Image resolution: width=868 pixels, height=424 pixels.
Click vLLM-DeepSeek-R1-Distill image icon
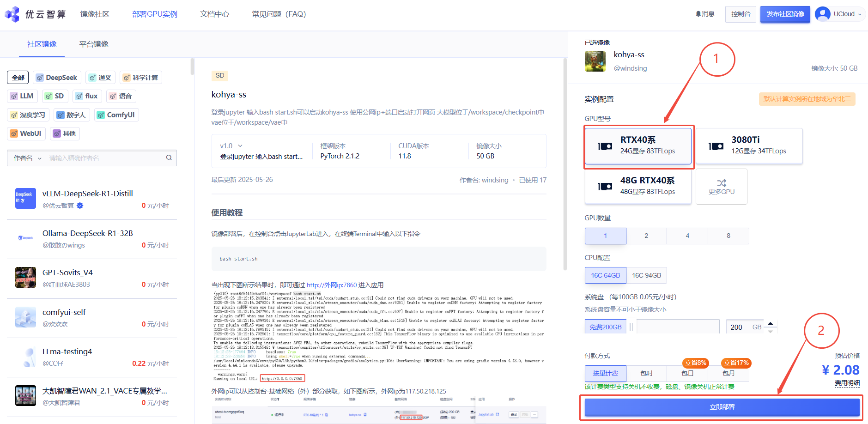25,199
